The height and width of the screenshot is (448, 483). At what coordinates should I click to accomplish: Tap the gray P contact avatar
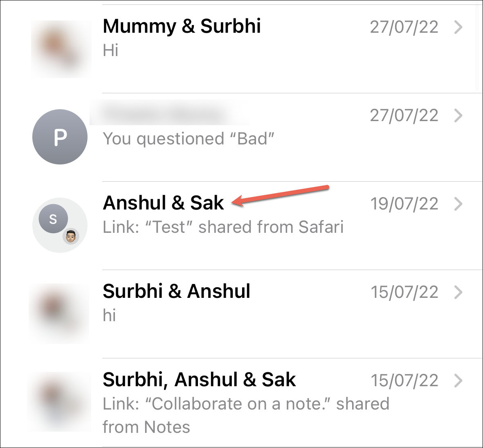[x=60, y=137]
